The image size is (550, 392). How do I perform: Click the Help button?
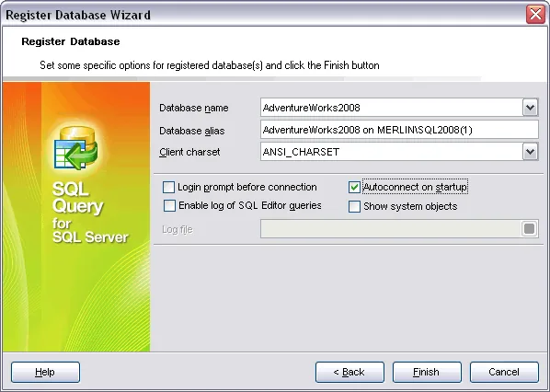pyautogui.click(x=45, y=372)
